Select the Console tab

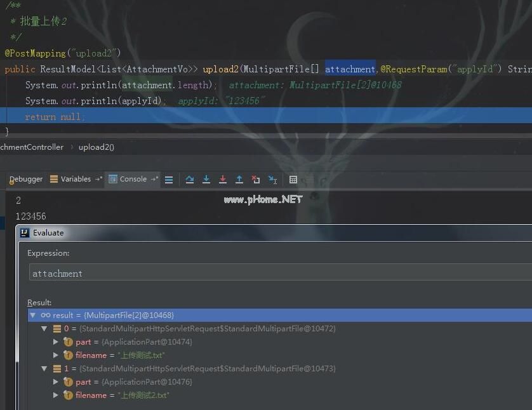(133, 179)
